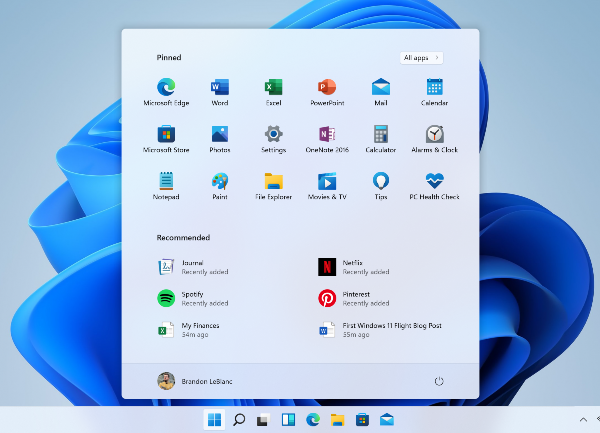Start PowerPoint from pinned apps

point(327,92)
